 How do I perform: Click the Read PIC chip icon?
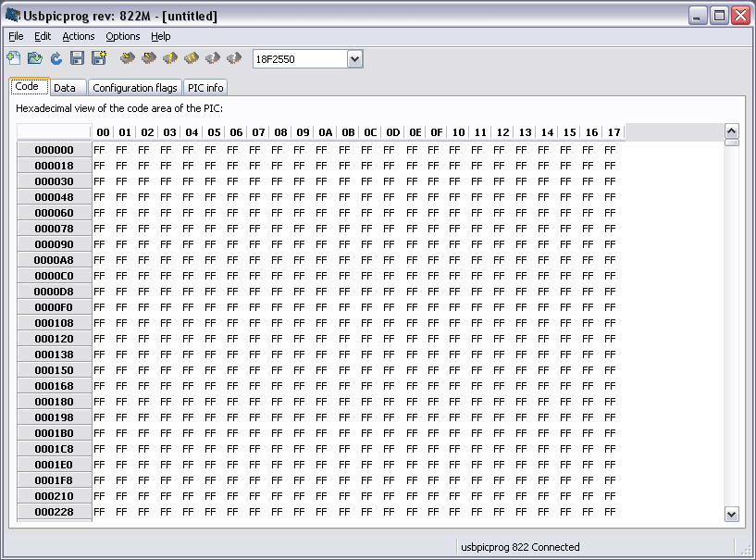point(149,59)
